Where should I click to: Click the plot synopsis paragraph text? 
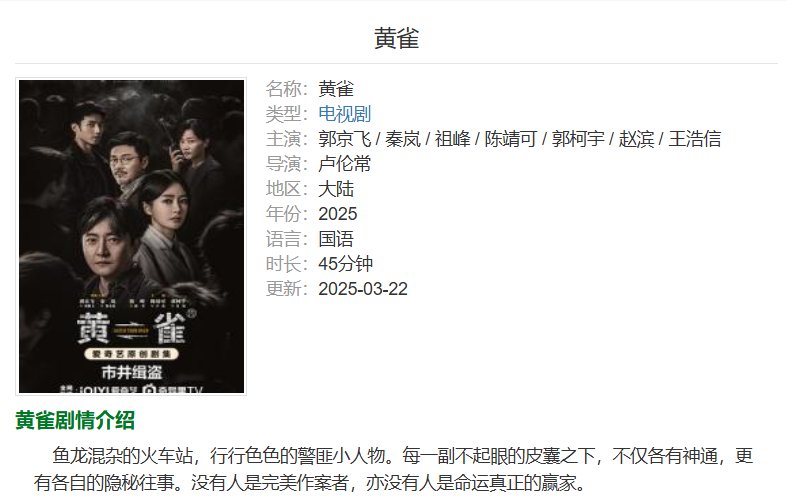[394, 470]
